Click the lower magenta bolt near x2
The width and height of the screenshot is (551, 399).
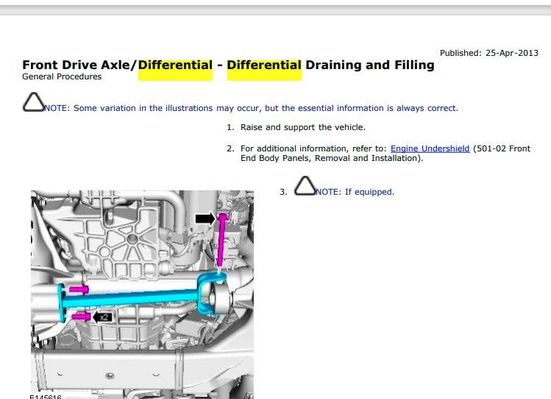coord(81,316)
